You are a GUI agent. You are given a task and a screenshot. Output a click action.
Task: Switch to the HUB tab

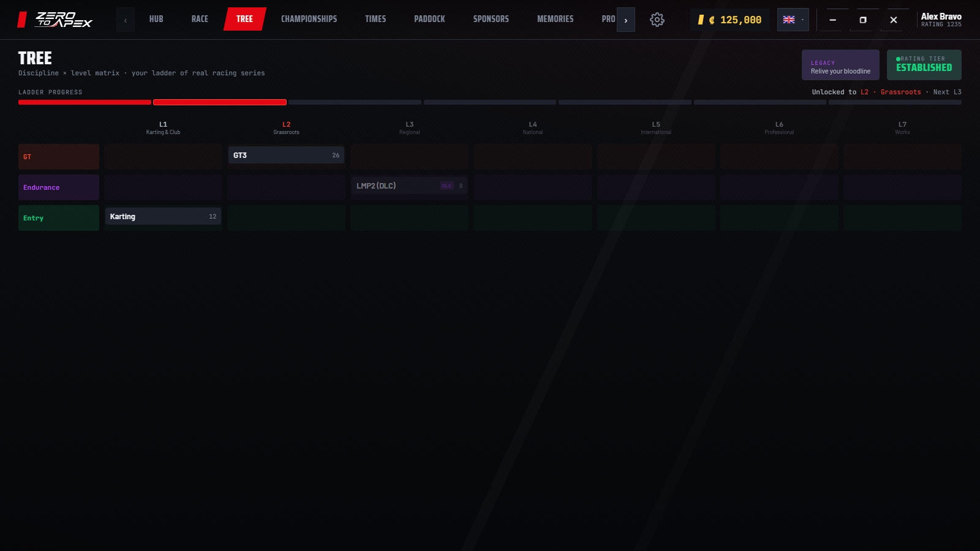pyautogui.click(x=156, y=19)
